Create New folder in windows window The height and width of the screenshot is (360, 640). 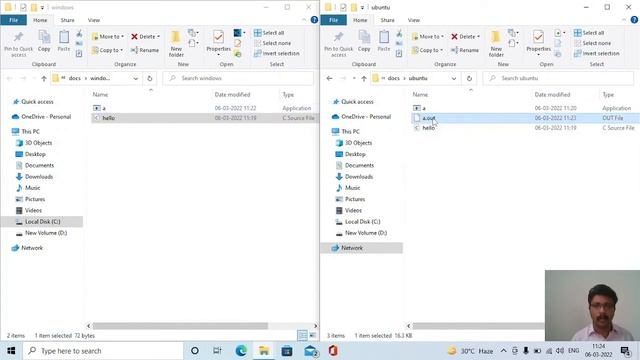point(176,43)
